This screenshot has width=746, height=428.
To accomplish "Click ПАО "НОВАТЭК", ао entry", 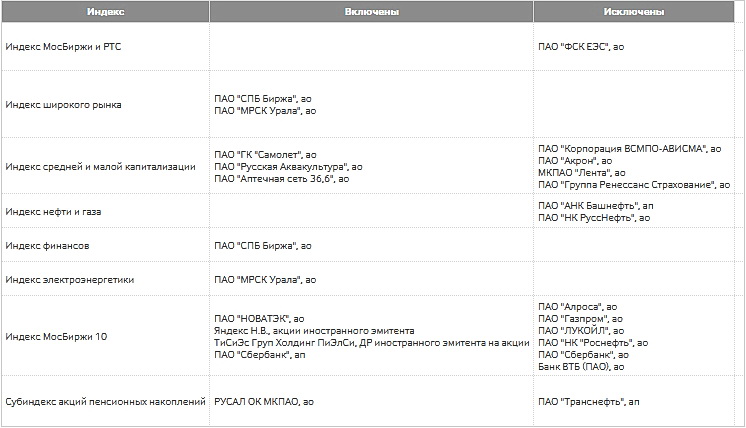I will click(x=259, y=319).
